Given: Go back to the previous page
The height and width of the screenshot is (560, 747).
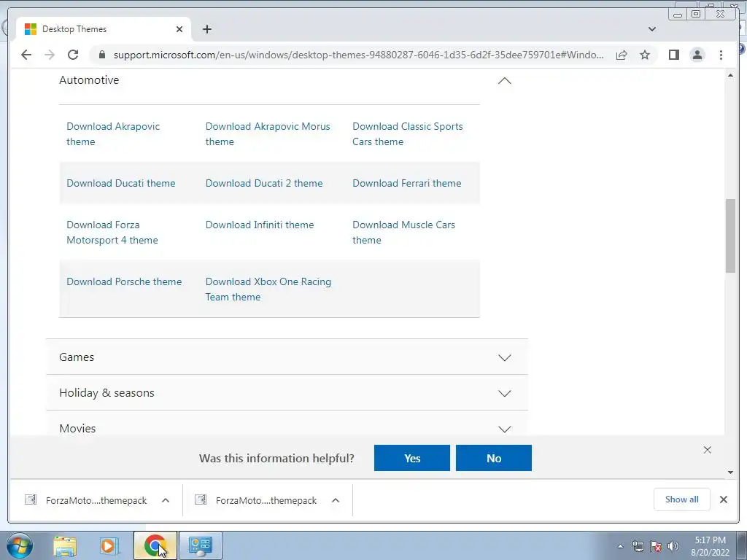Looking at the screenshot, I should 26,55.
